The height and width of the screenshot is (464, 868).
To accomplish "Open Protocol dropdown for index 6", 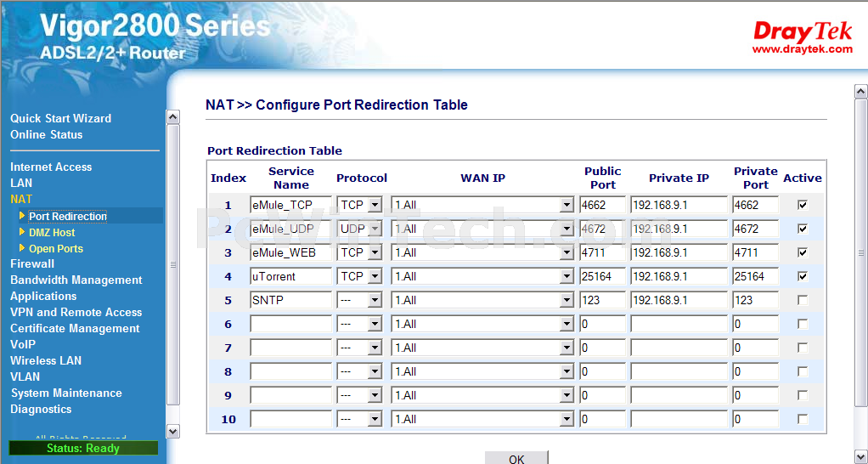I will click(360, 324).
